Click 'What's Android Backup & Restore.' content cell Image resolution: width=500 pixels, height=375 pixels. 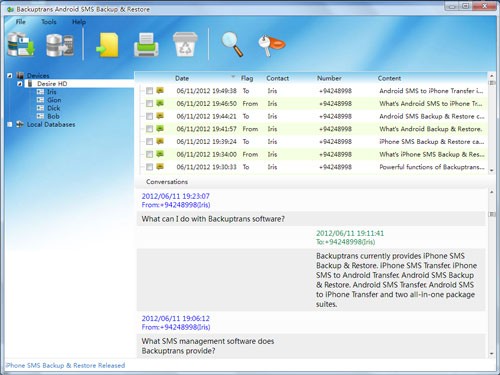tap(430, 129)
